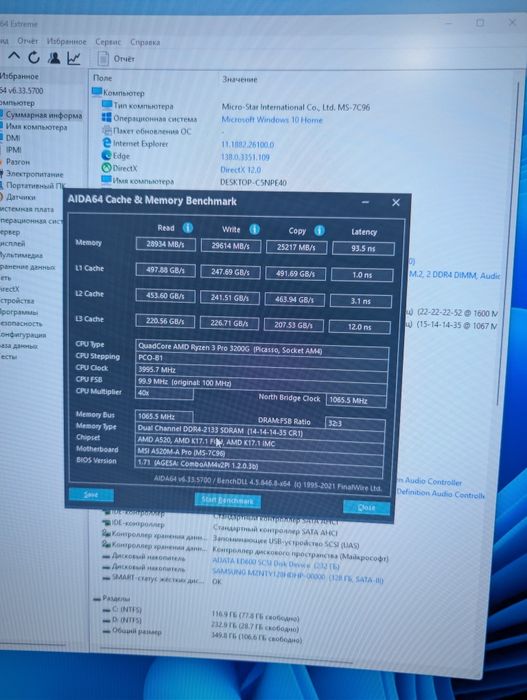Click the Memory Latency value 93.5 ns

pos(363,248)
